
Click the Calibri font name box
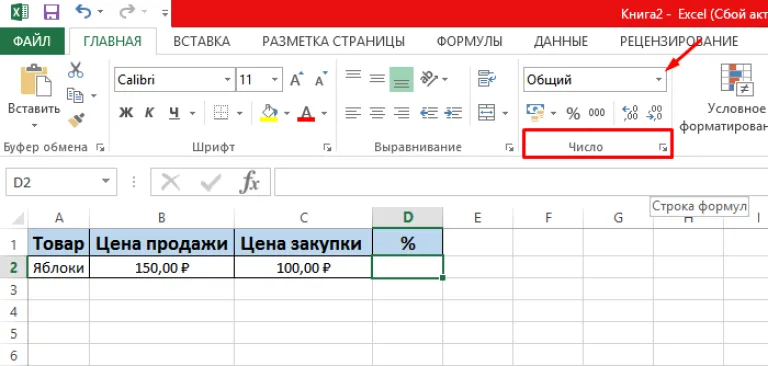(168, 80)
